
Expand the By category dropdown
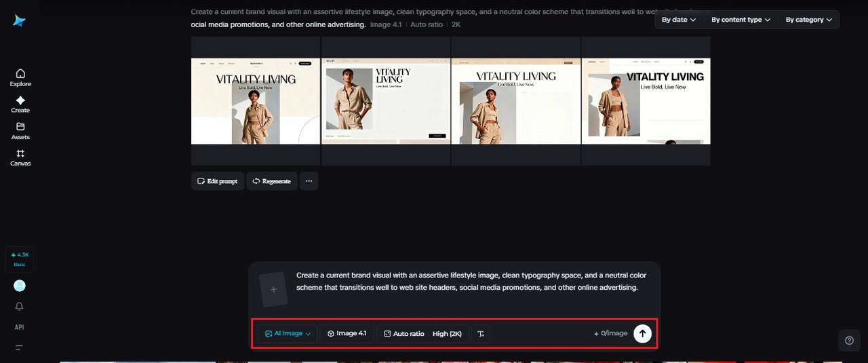click(809, 20)
